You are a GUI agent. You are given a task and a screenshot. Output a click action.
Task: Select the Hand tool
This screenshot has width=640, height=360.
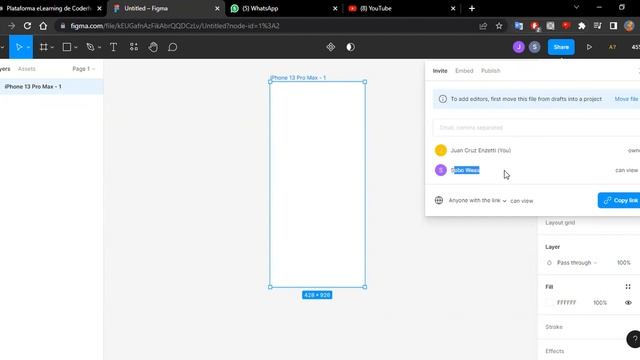point(153,47)
